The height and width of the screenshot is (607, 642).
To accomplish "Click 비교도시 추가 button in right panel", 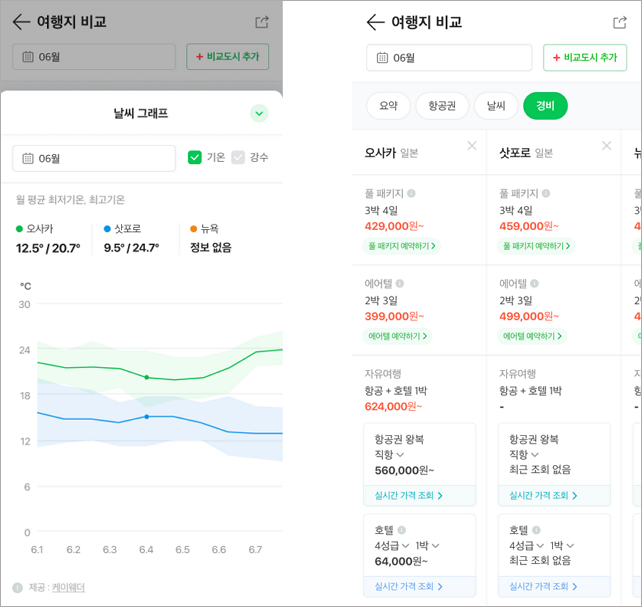I will point(584,57).
